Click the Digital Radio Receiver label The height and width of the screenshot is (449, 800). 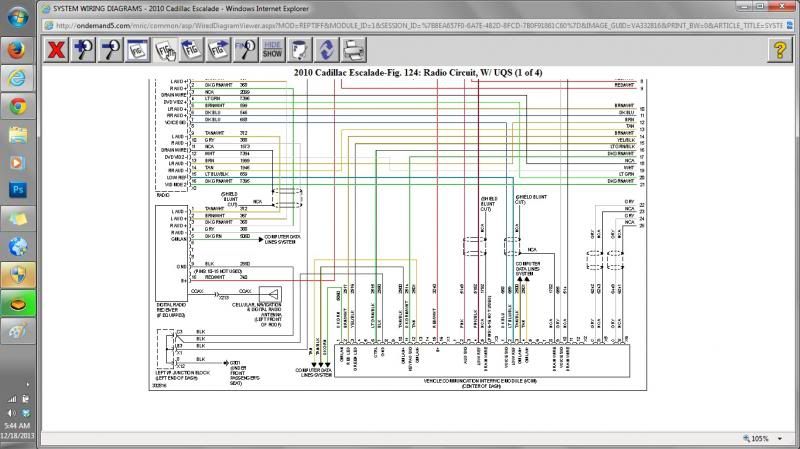(x=171, y=310)
